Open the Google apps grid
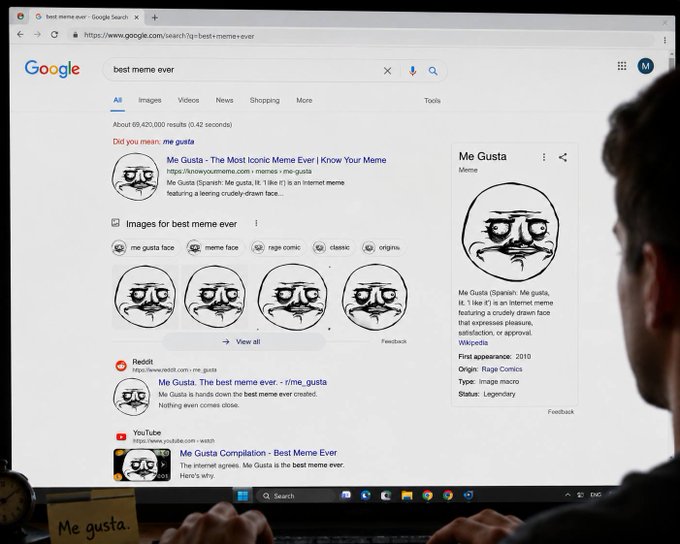 [622, 66]
